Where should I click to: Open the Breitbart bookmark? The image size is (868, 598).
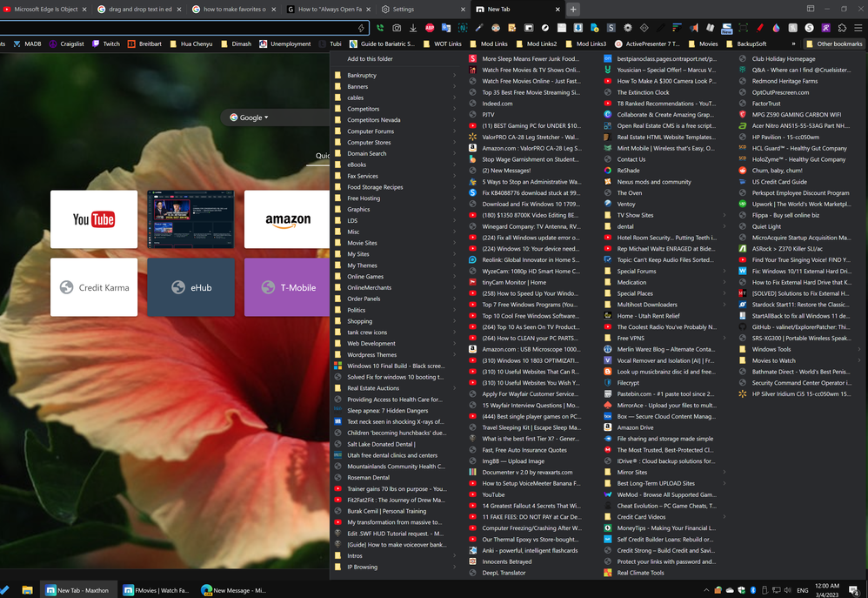tap(144, 44)
